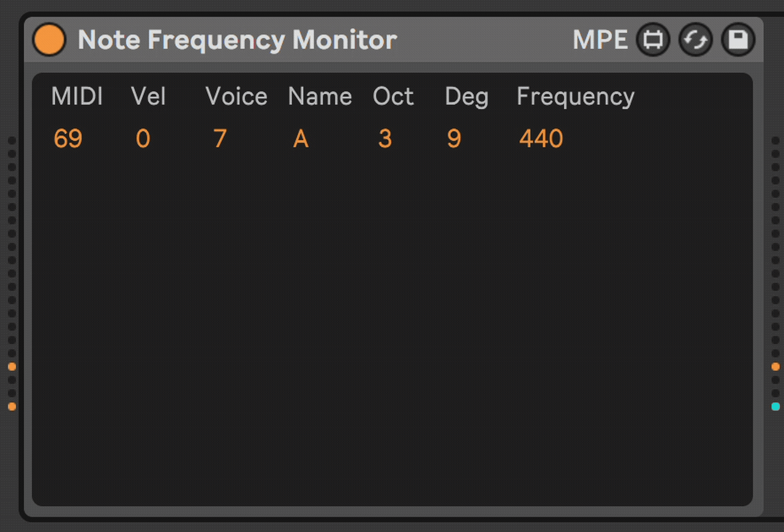Click the MIDI column header
This screenshot has height=532, width=784.
point(77,97)
